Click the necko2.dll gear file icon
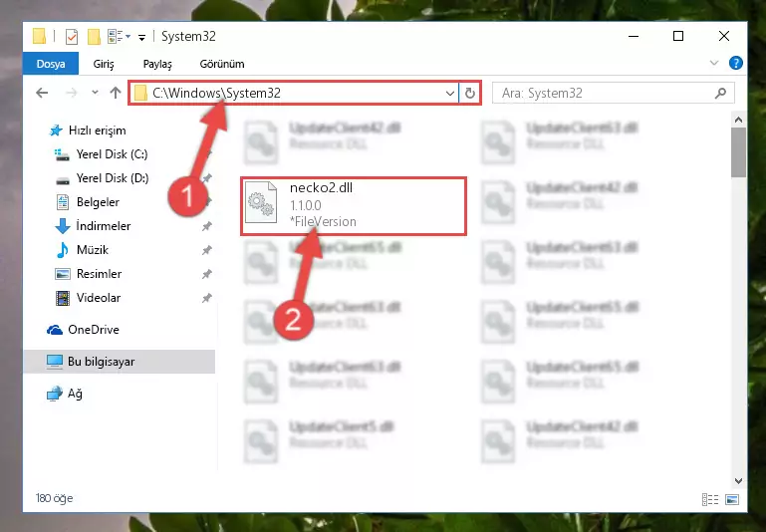Viewport: 766px width, 532px height. pyautogui.click(x=261, y=202)
